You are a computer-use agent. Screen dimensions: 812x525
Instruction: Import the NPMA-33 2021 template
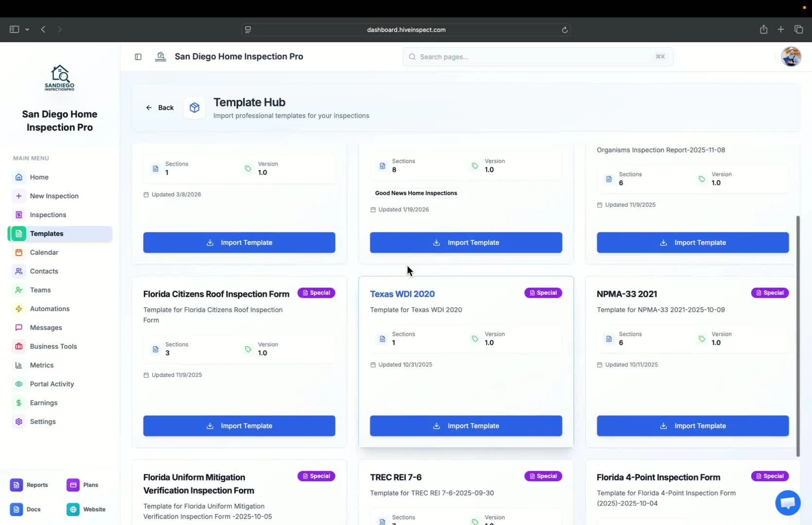click(x=693, y=426)
